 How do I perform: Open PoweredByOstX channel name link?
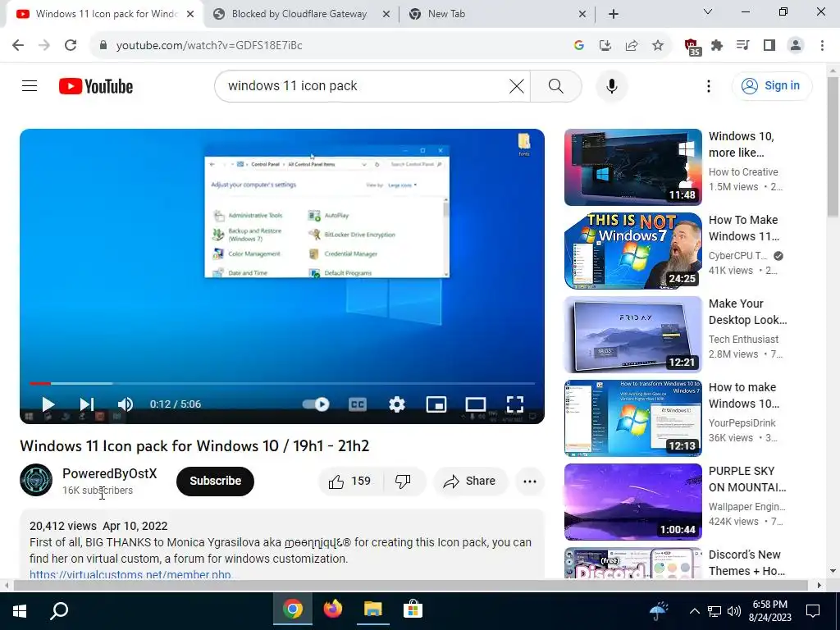click(109, 473)
